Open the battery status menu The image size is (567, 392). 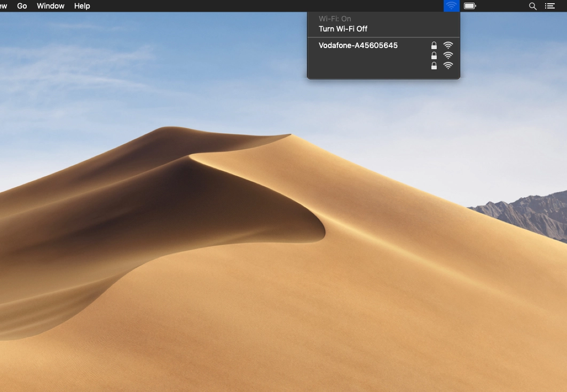pos(470,6)
